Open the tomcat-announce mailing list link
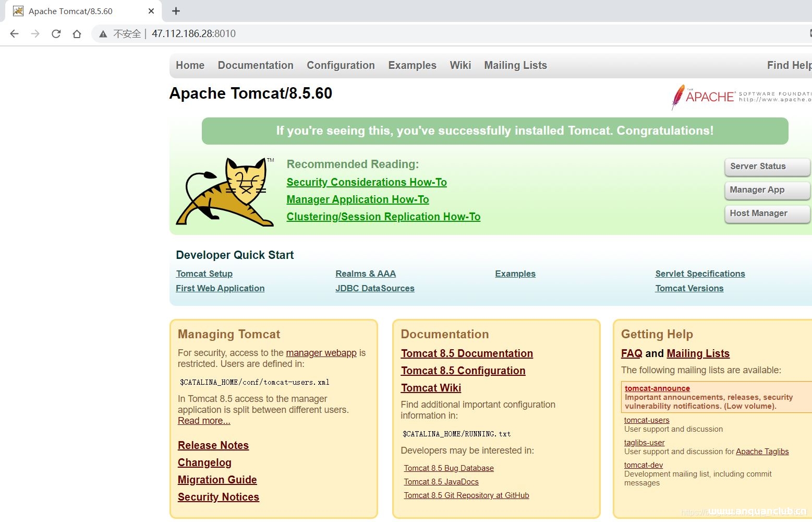The height and width of the screenshot is (522, 812). (657, 388)
